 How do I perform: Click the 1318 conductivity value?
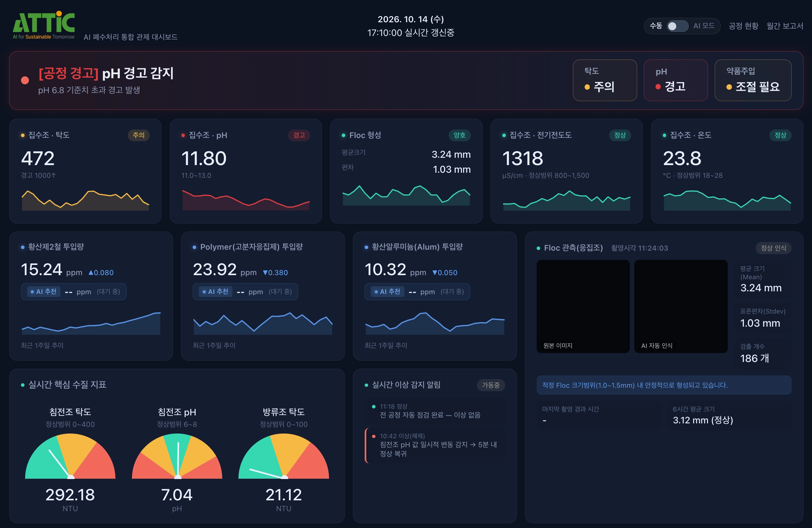(x=523, y=158)
